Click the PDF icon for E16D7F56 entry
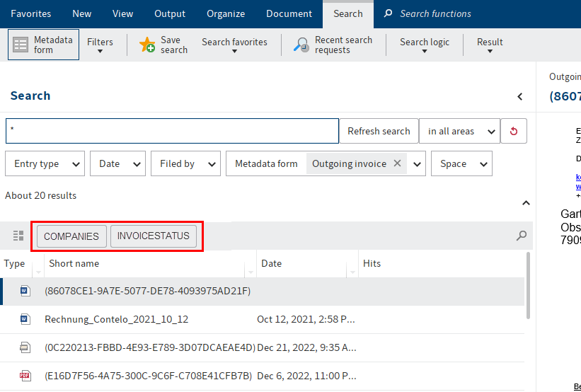 click(25, 376)
